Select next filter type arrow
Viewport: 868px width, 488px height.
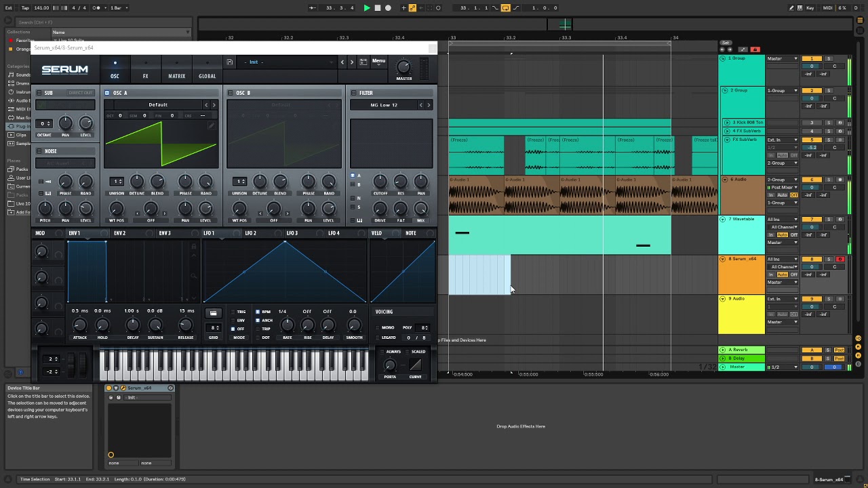click(x=428, y=105)
